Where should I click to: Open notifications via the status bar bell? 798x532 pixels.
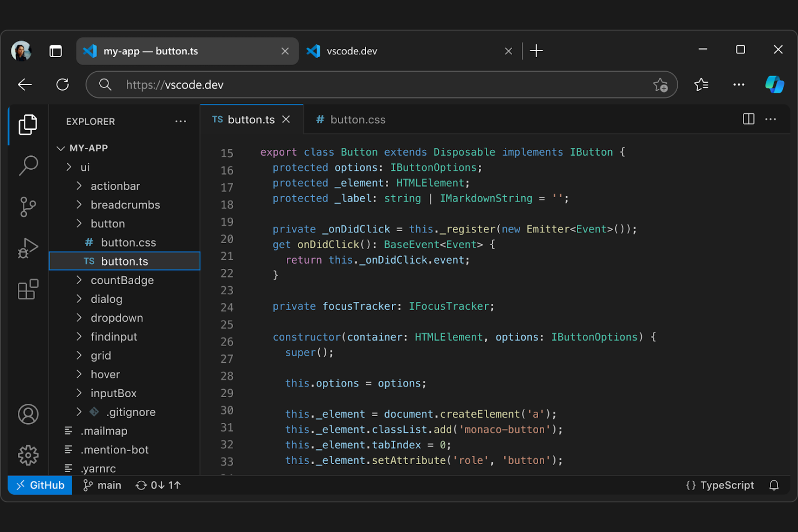[x=775, y=485]
